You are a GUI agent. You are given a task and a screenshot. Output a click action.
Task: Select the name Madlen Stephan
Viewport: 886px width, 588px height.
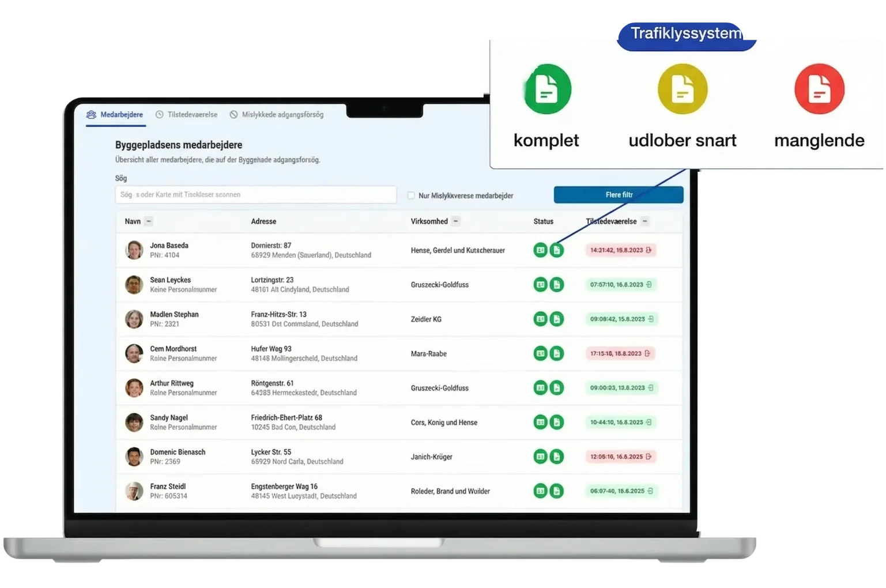point(174,315)
